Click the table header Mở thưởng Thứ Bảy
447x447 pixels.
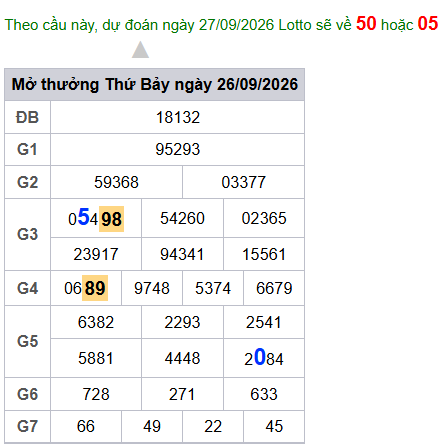[x=90, y=84]
